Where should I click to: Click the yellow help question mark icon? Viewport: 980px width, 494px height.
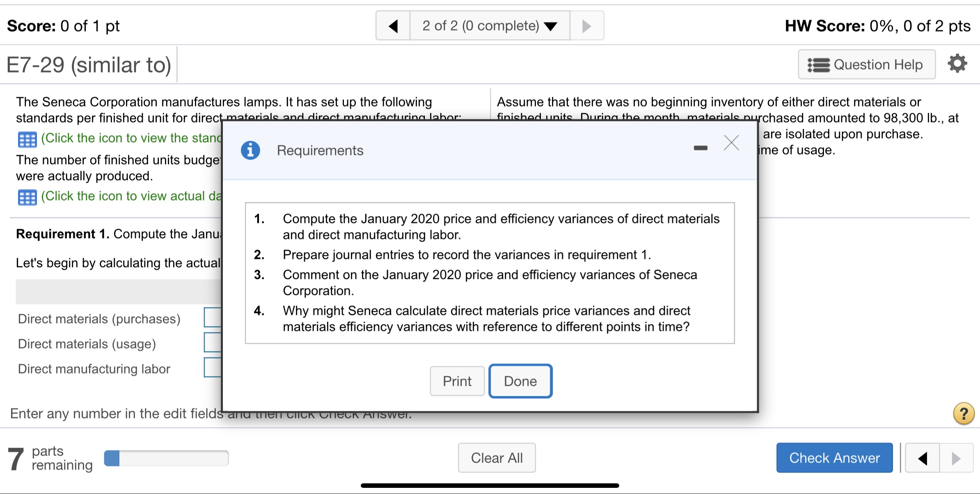tap(964, 414)
